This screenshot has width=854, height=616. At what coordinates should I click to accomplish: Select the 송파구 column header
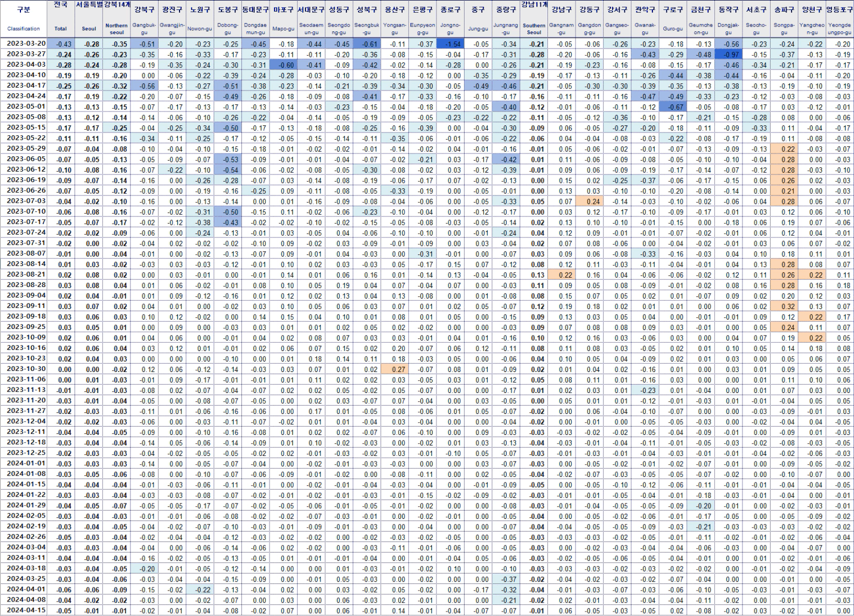pos(784,9)
